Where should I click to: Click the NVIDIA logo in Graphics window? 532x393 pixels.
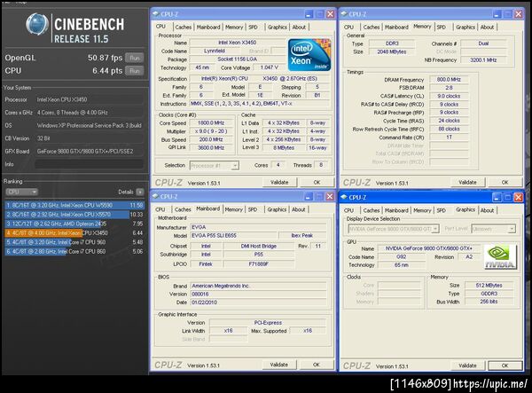click(500, 257)
